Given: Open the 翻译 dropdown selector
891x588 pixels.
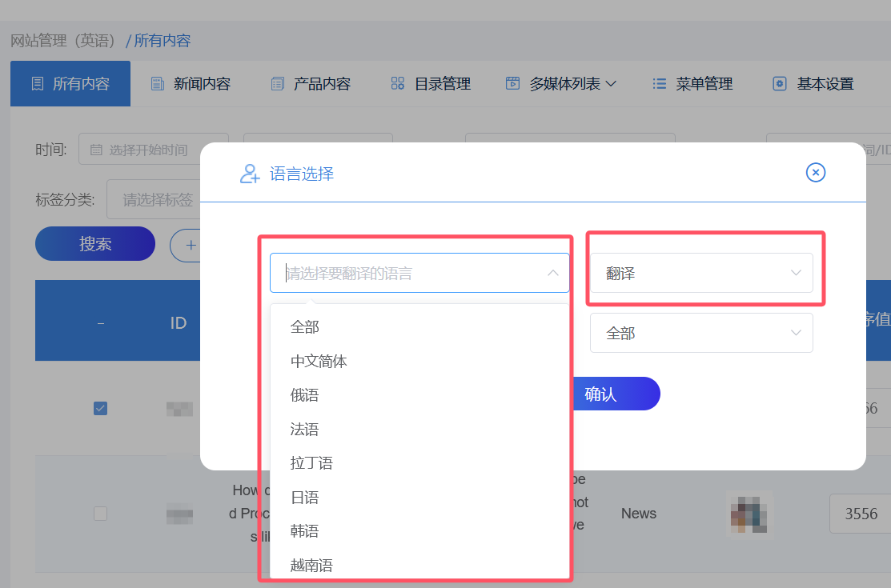Looking at the screenshot, I should pos(701,274).
